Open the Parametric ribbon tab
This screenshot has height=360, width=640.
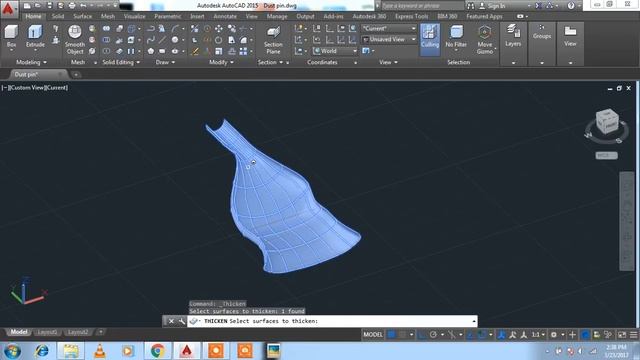168,16
